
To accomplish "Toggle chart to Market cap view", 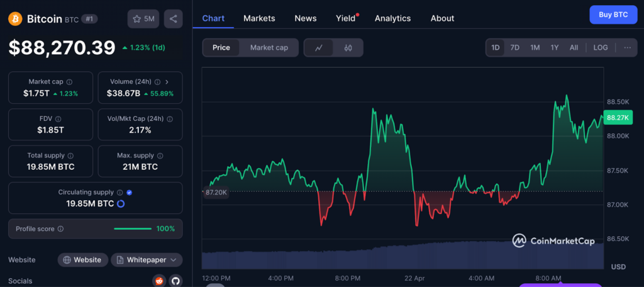I will coord(269,48).
